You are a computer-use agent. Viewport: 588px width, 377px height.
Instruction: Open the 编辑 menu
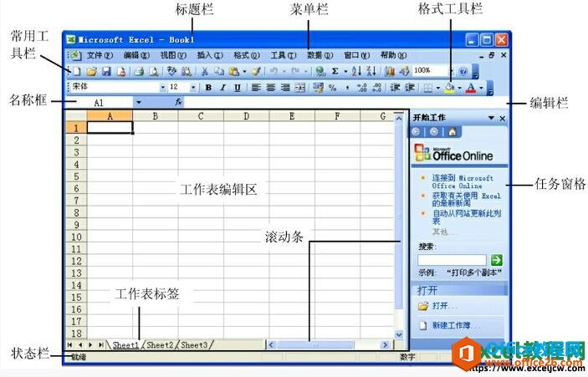point(136,55)
